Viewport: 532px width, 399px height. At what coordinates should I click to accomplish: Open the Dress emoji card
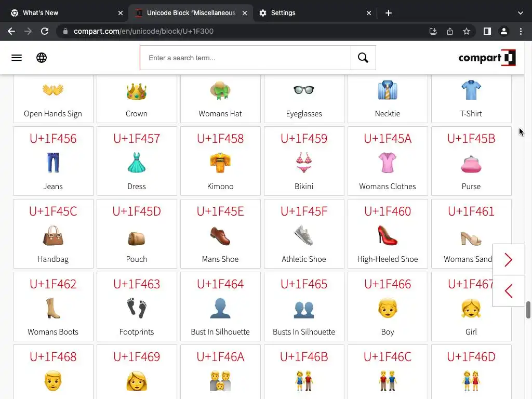click(137, 161)
